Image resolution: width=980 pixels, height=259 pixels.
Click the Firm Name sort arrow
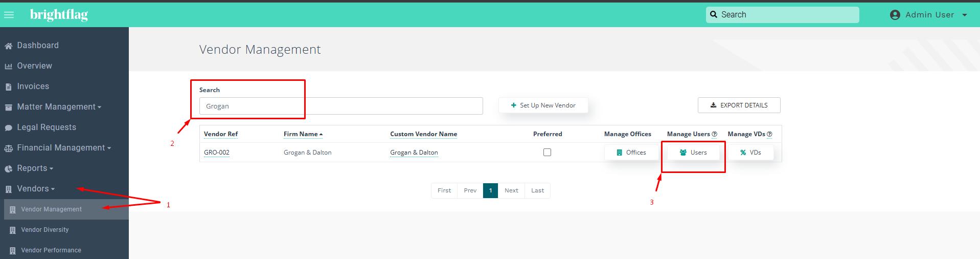(321, 135)
